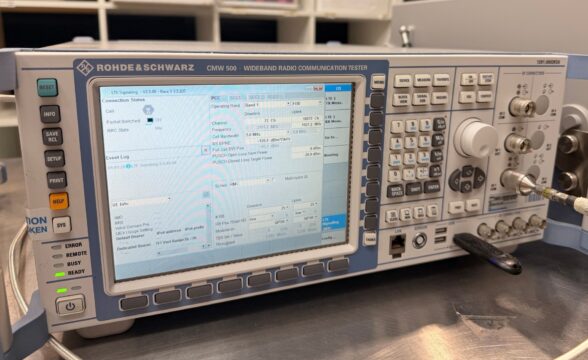Screen dimensions: 588x360
Task: Open the FDD duplex mode dropdown
Action: coord(306,103)
